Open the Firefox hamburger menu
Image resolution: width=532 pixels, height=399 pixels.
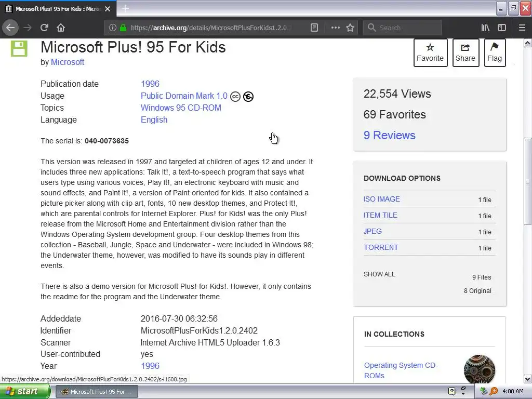(522, 28)
